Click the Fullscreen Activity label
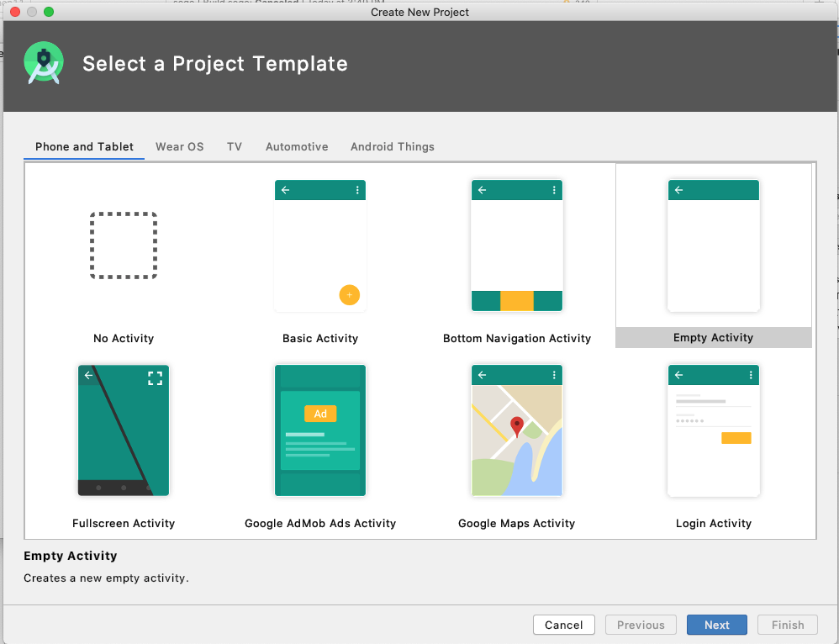The width and height of the screenshot is (839, 644). coord(124,523)
